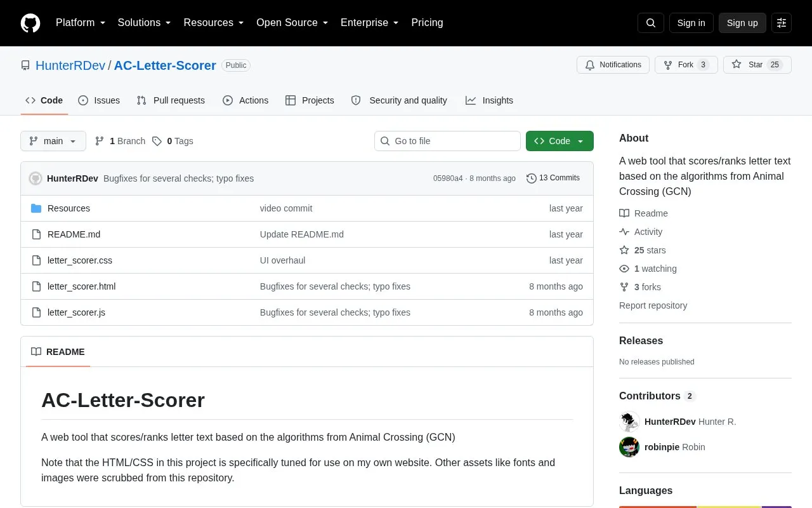Expand the Enterprise menu
812x508 pixels.
coord(370,23)
